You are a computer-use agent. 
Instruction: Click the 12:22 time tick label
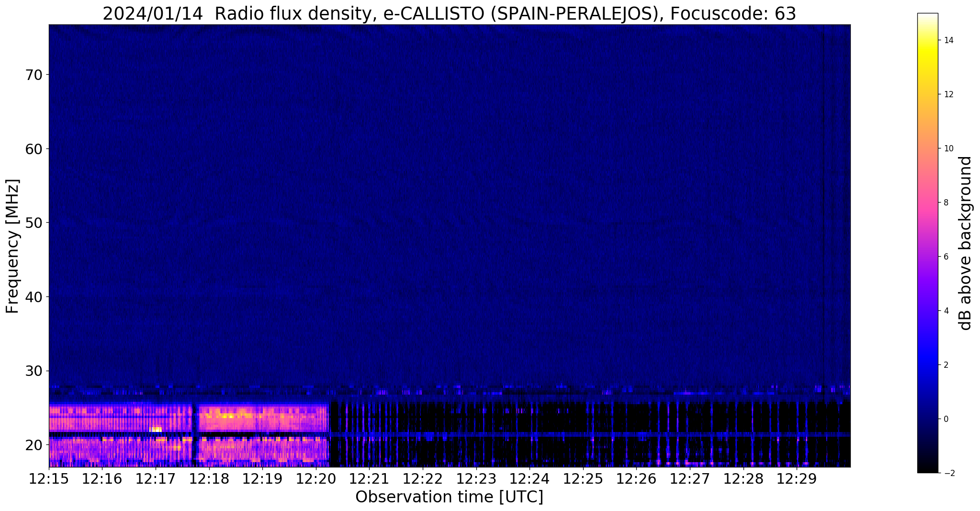click(422, 479)
